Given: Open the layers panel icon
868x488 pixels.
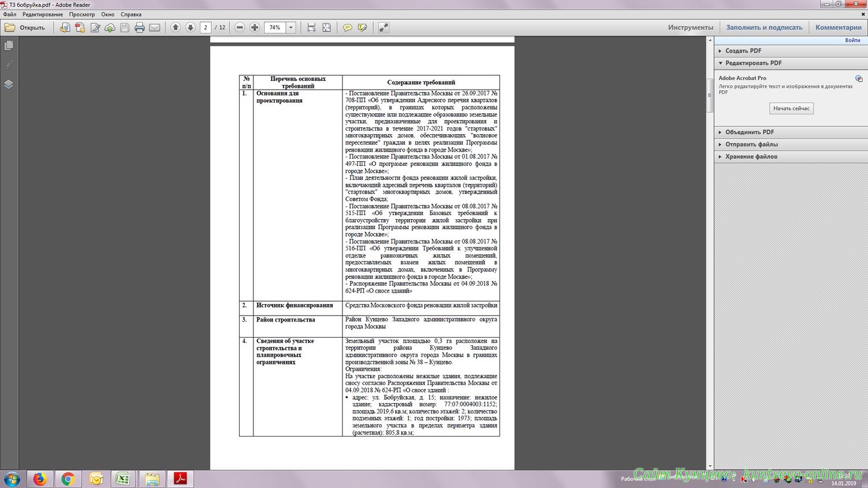Looking at the screenshot, I should coord(9,84).
